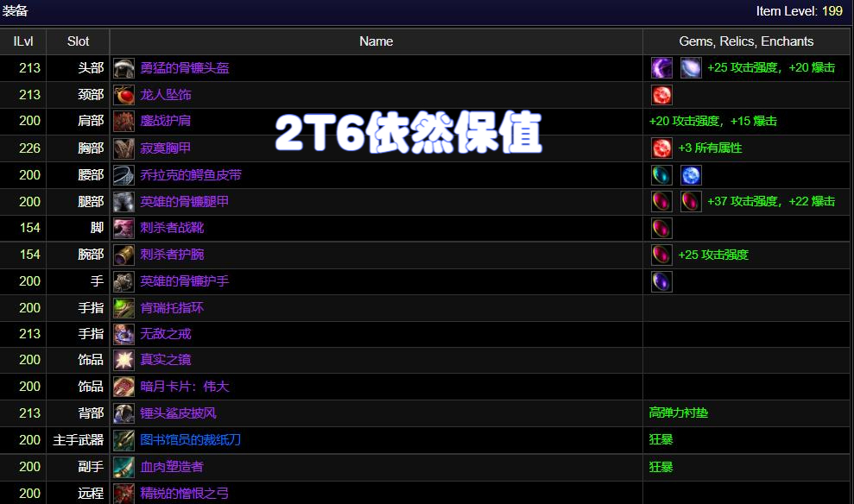The image size is (854, 504).
Task: Click the +20 攻击强度, +15 爆击 enchant text
Action: coord(713,121)
